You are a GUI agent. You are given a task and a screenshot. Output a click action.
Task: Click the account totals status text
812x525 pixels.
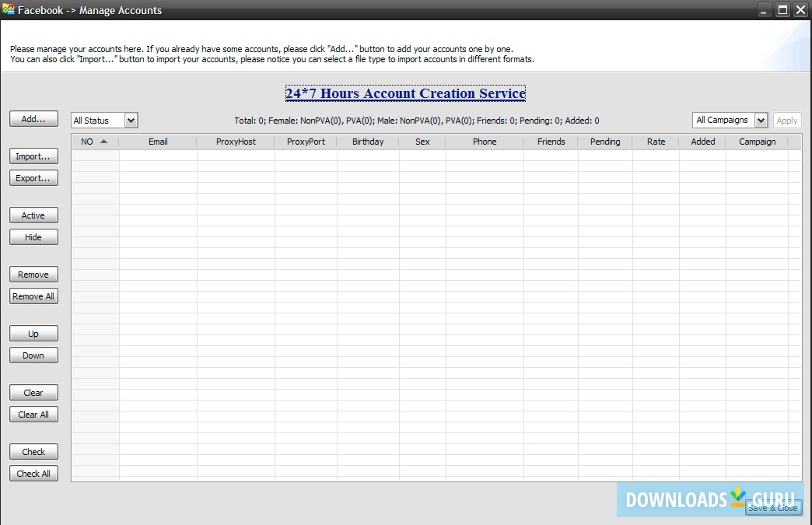click(x=417, y=121)
